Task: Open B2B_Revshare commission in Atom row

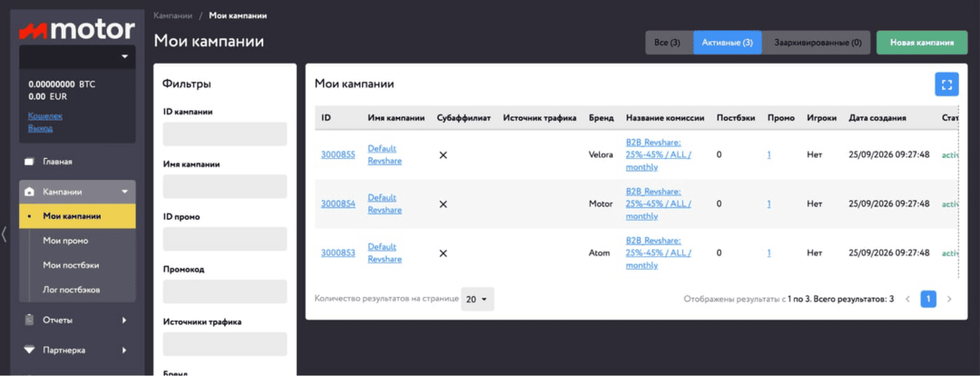Action: (658, 252)
